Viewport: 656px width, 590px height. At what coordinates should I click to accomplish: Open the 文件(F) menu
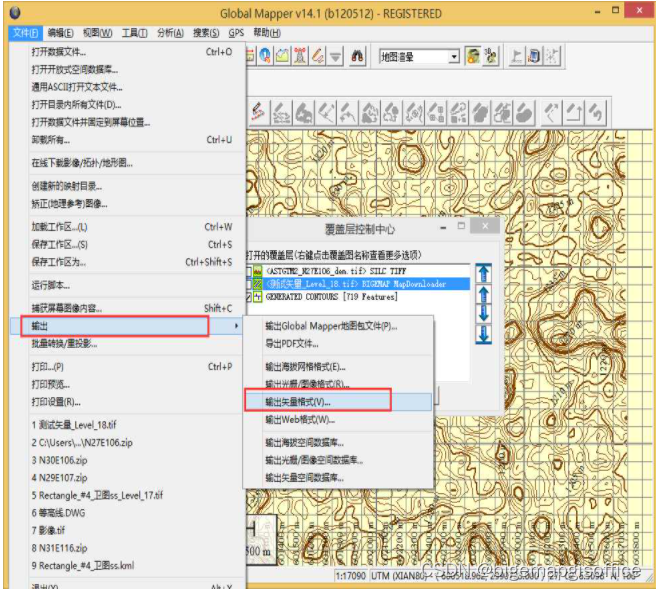point(25,33)
